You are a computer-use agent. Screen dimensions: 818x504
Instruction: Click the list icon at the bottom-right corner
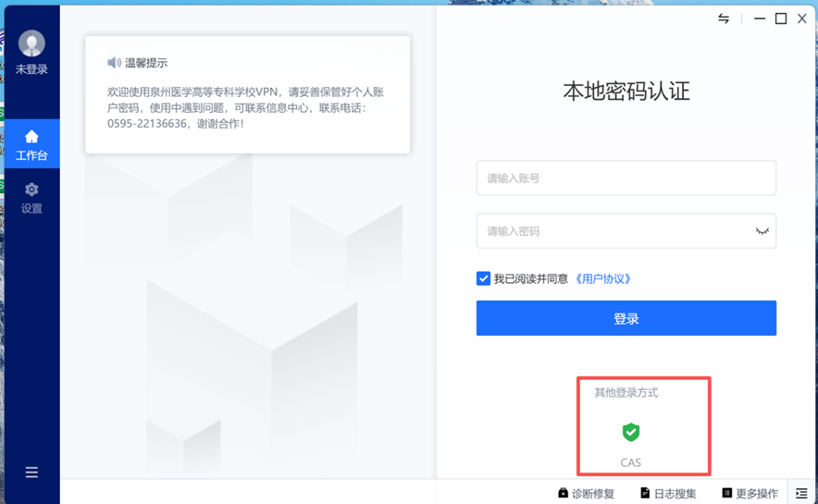tap(801, 493)
